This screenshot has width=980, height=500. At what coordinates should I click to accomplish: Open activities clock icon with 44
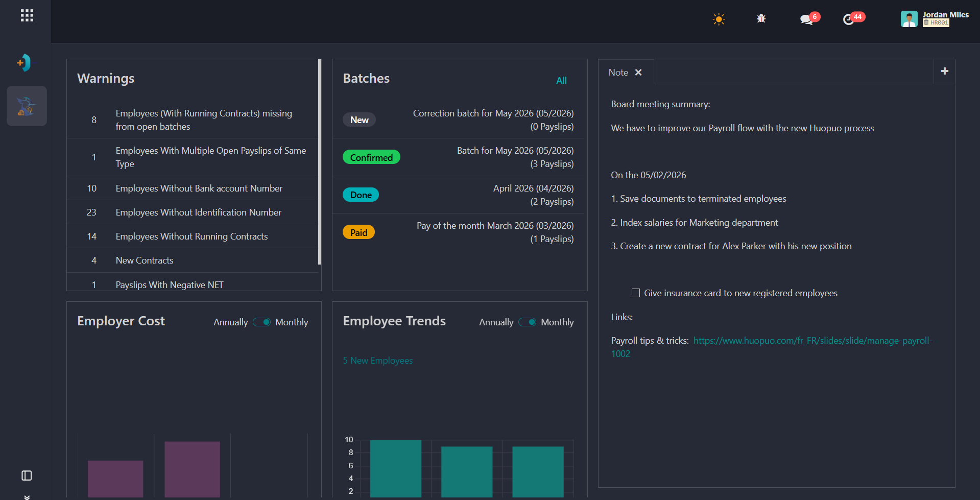point(848,19)
